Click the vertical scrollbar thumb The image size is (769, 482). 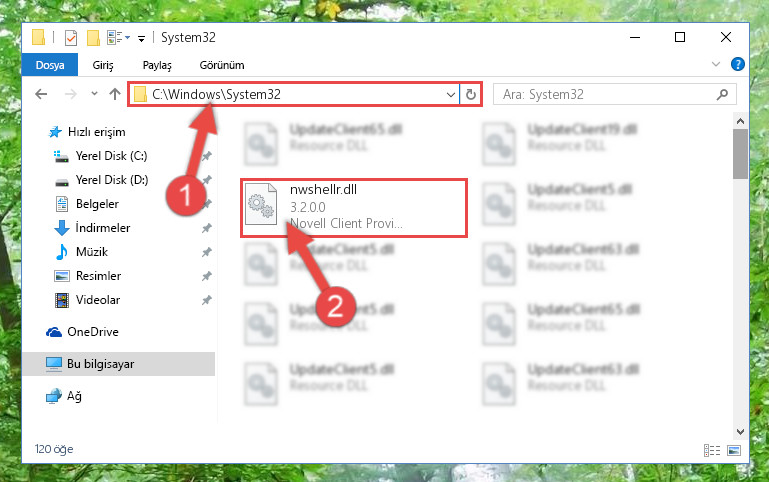(740, 154)
